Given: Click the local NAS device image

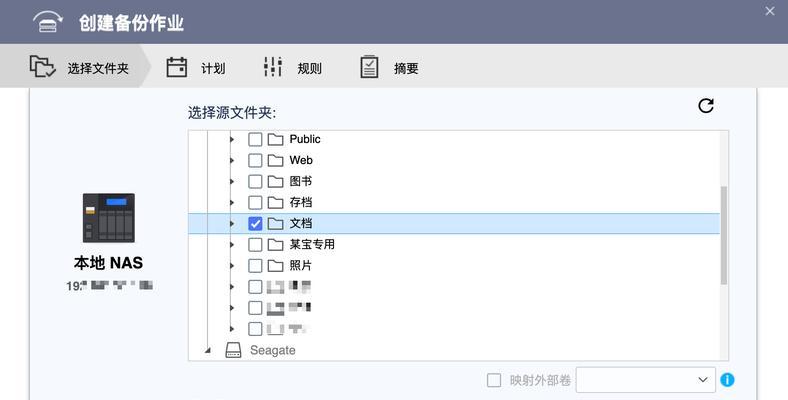Looking at the screenshot, I should 109,218.
